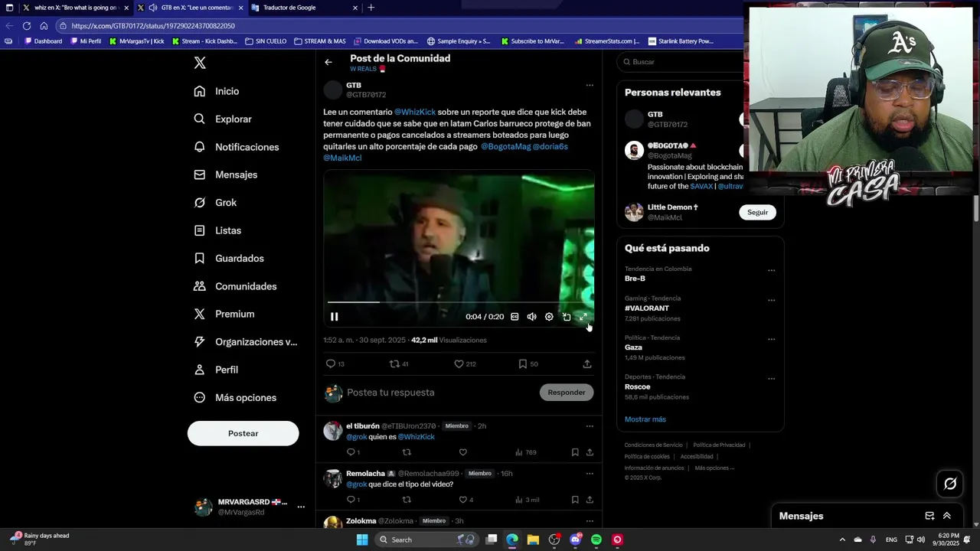Switch to 'whiz en X' browser tab
Viewport: 980px width, 551px height.
[75, 8]
